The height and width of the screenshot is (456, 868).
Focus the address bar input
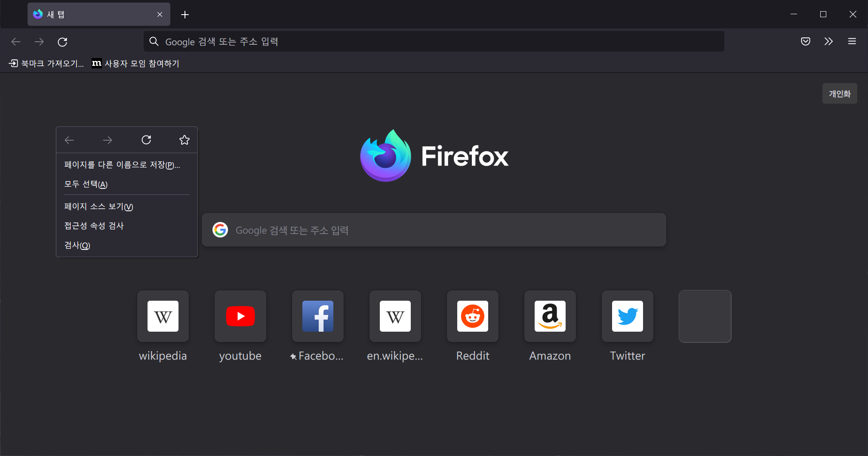434,41
